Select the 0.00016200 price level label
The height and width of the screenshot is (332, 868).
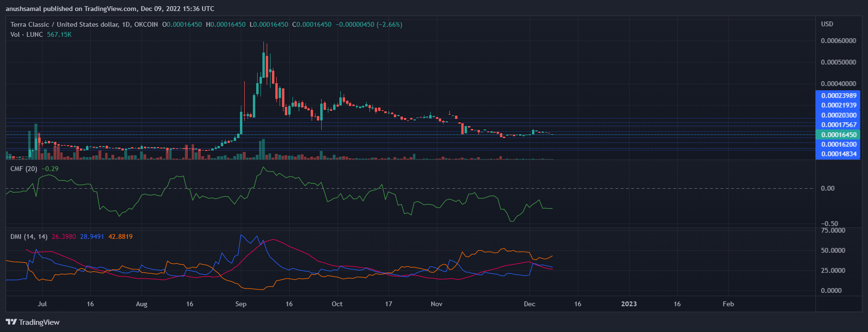coord(838,144)
